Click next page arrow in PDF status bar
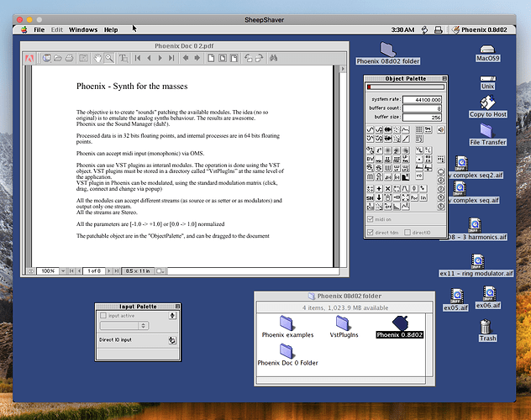 (x=108, y=271)
